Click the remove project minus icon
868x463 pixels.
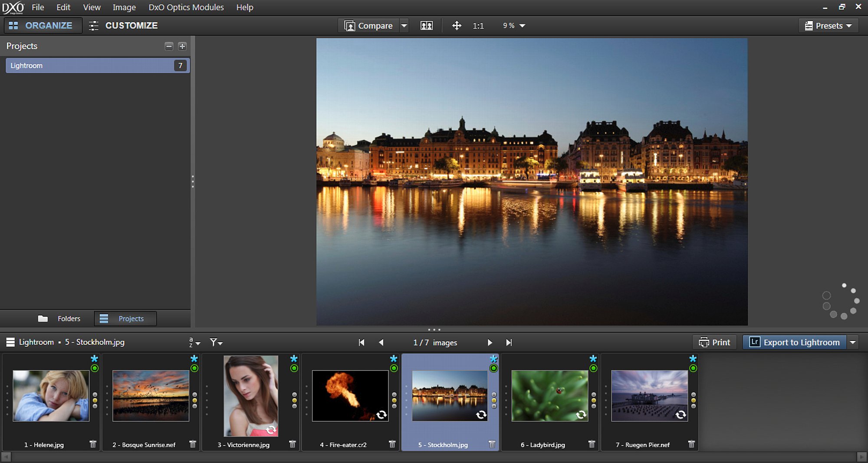click(x=169, y=46)
